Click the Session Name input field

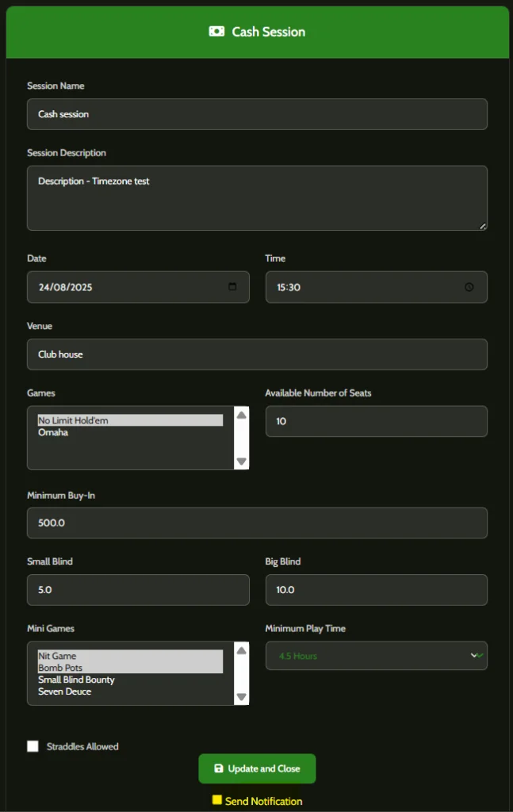[257, 114]
